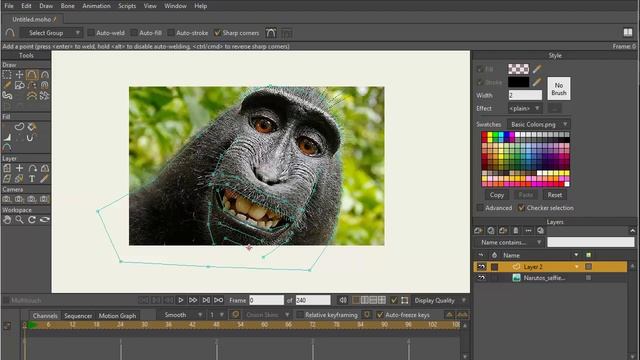The image size is (640, 360).
Task: Select the Rotate Workspace tool
Action: [x=32, y=220]
